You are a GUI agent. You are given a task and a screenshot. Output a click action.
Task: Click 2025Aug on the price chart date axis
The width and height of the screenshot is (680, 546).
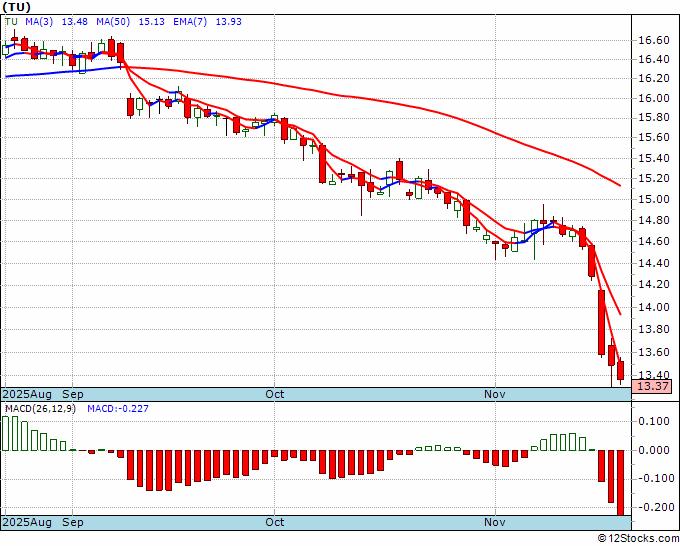point(27,394)
